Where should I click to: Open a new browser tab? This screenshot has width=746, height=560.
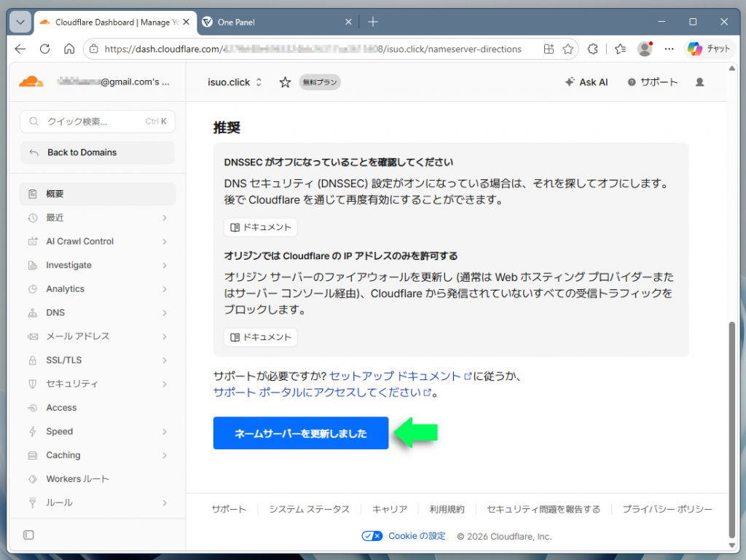click(373, 22)
